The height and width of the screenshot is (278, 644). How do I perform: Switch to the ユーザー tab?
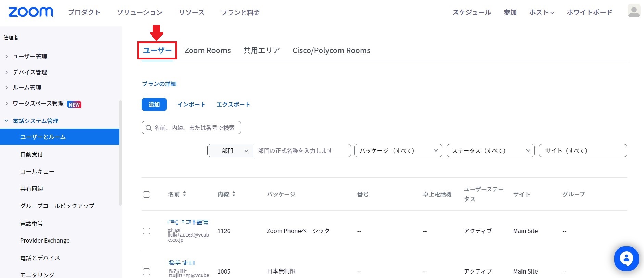(x=157, y=50)
